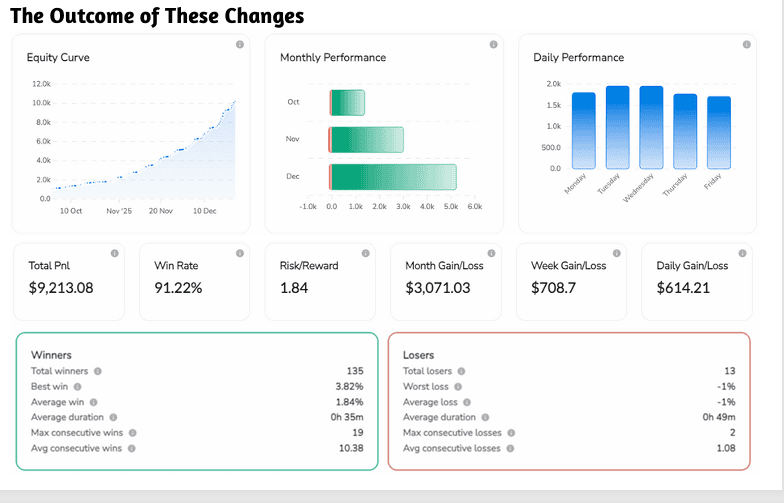This screenshot has height=503, width=784.
Task: Select the Thursday daily performance bar
Action: 685,132
